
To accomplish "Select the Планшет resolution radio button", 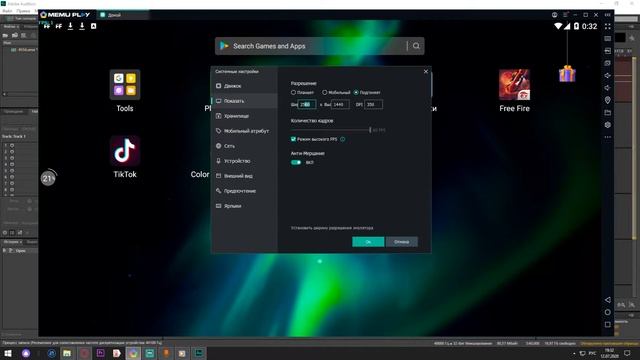I will coord(293,93).
